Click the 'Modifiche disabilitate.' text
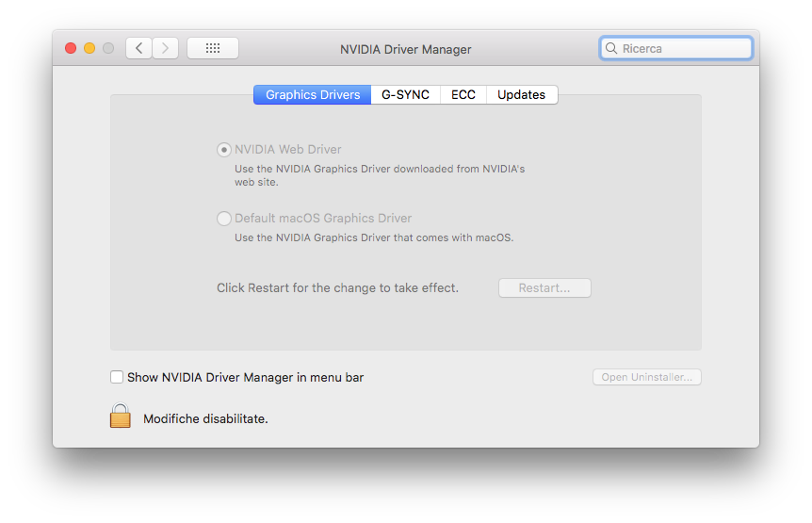The height and width of the screenshot is (523, 812). coord(205,418)
